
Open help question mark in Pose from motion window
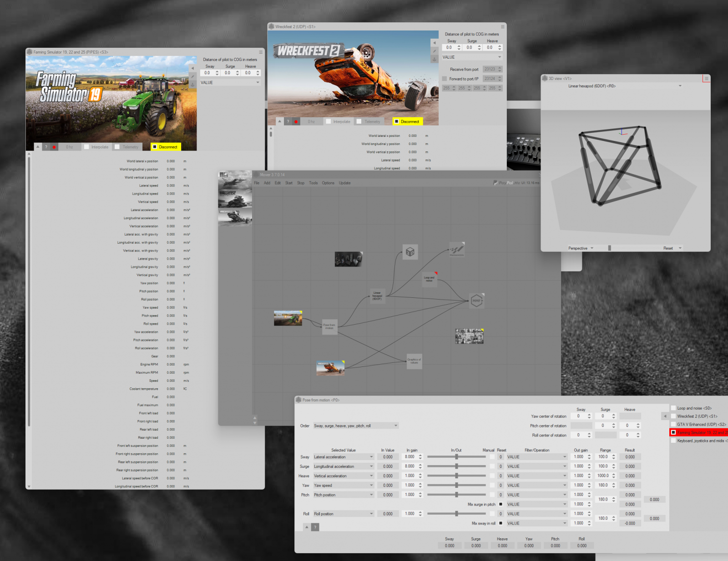[315, 527]
